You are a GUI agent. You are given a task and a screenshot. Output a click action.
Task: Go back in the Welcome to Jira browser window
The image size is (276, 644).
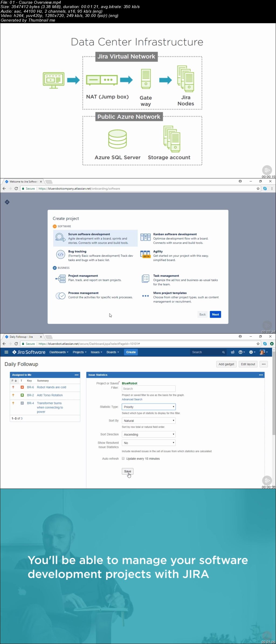coord(4,189)
